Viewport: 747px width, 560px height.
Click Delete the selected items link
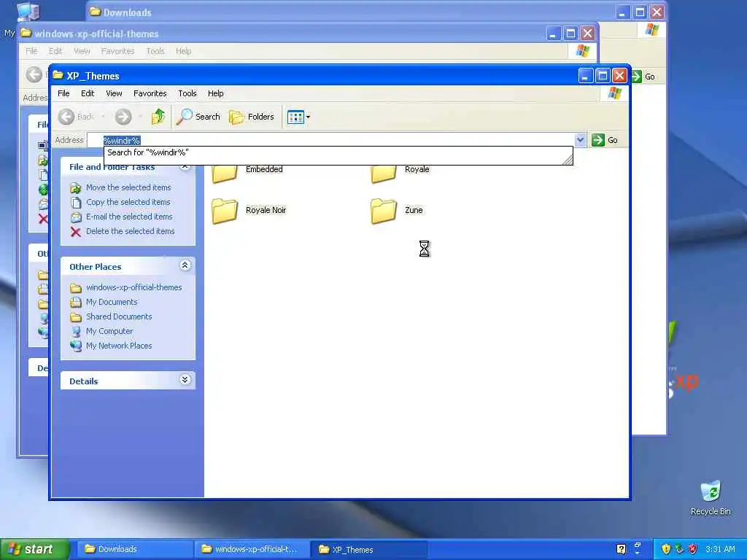(x=130, y=231)
